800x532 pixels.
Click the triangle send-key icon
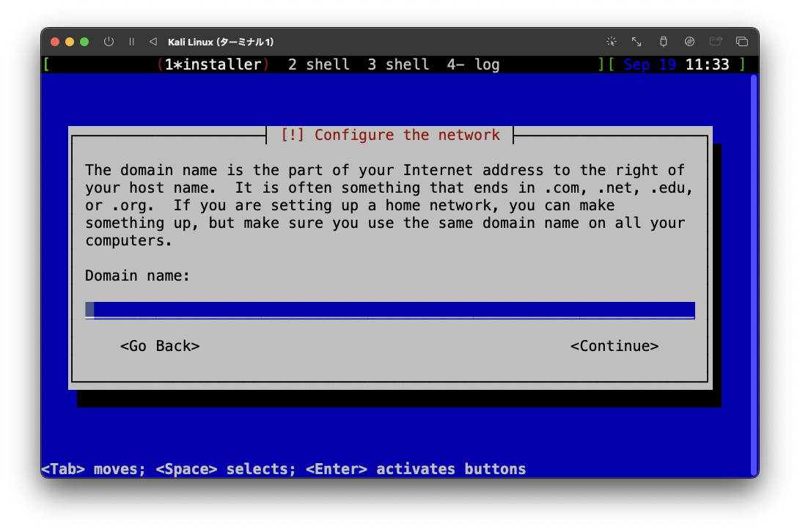pyautogui.click(x=153, y=42)
